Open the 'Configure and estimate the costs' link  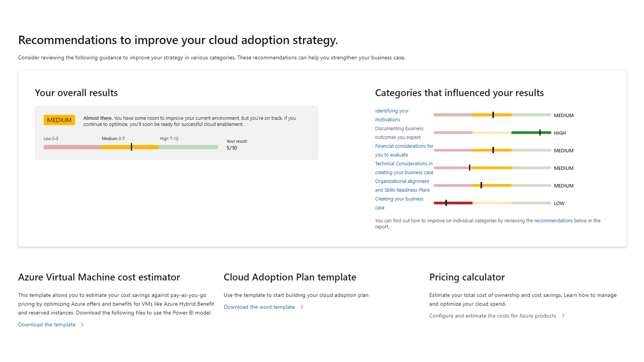(x=492, y=316)
